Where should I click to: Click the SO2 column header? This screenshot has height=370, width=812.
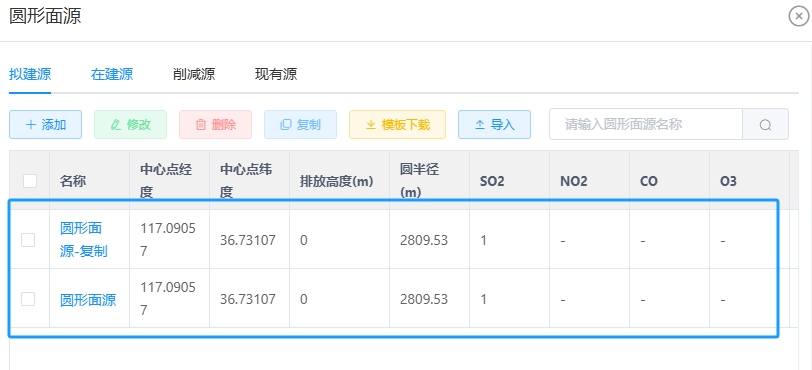(492, 181)
